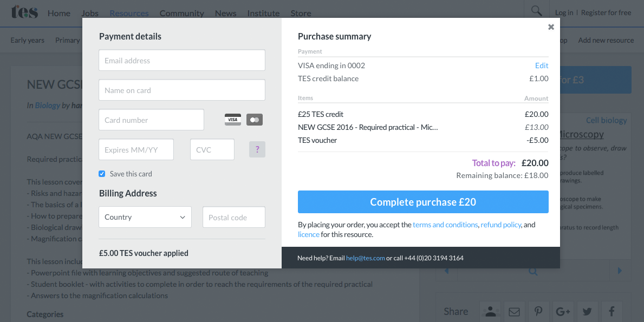The height and width of the screenshot is (322, 644).
Task: Share via email envelope icon
Action: click(x=514, y=312)
